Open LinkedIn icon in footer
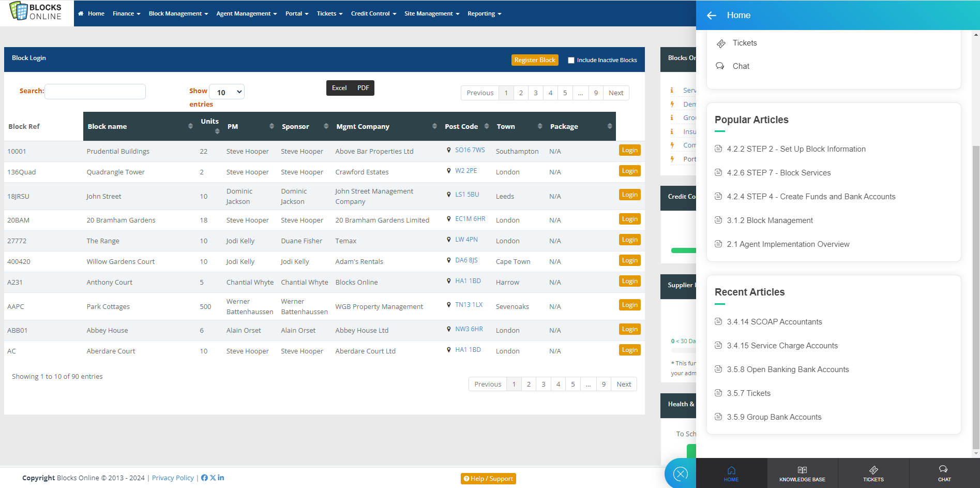The image size is (980, 488). 221,478
